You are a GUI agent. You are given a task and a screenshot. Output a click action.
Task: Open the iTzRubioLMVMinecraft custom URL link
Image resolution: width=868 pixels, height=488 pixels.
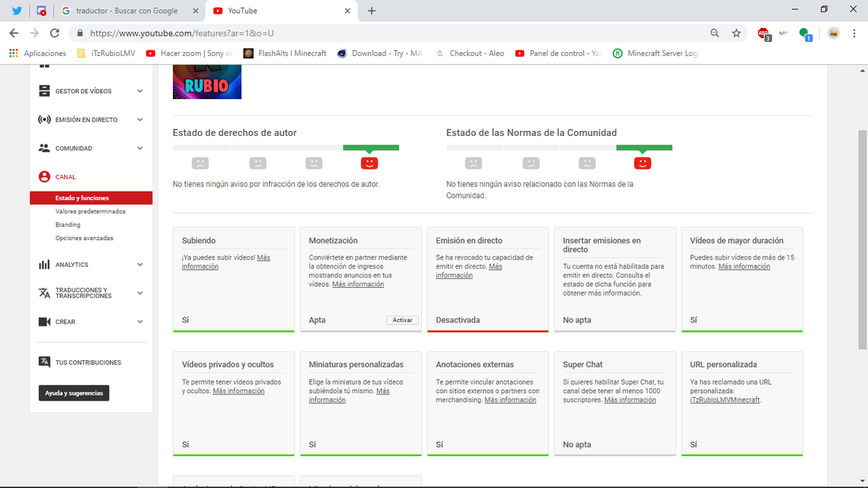726,400
